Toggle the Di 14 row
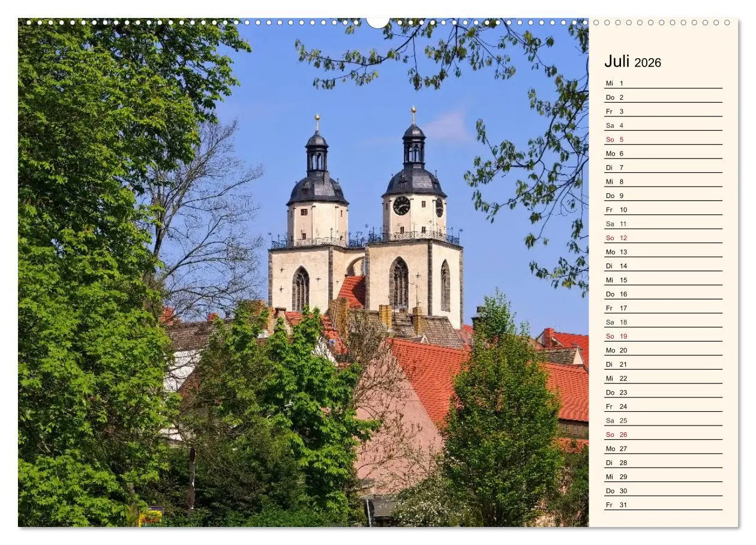The image size is (756, 545). tap(615, 265)
